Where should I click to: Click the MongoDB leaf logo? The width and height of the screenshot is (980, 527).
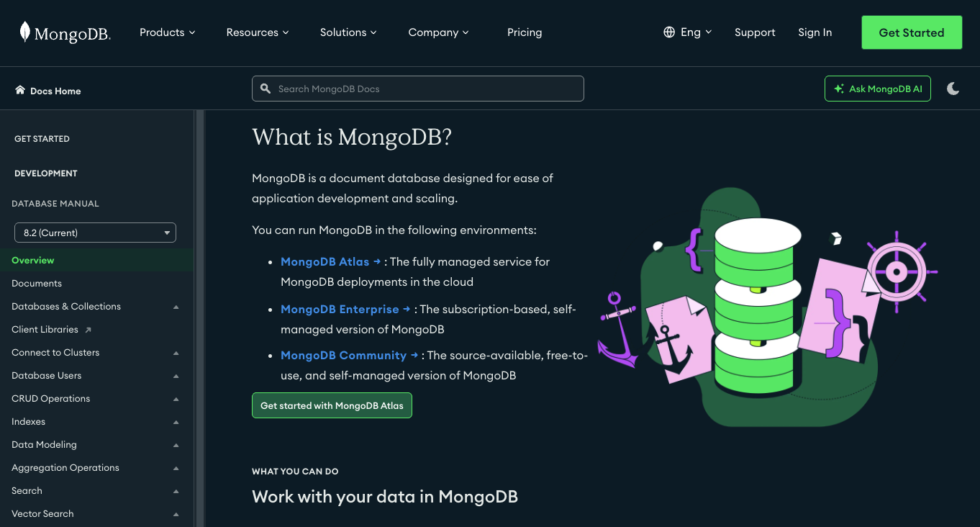point(25,32)
